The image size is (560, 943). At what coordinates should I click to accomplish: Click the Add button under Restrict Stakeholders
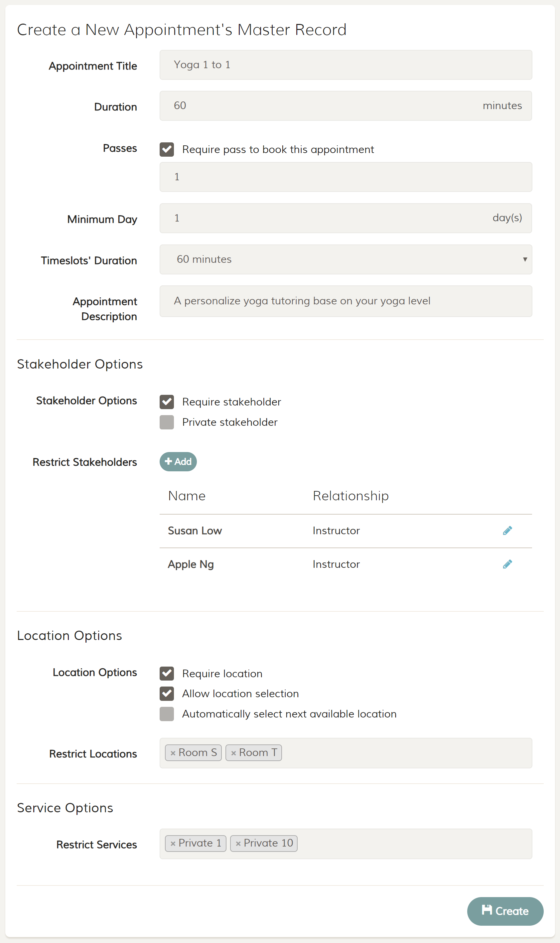point(178,461)
